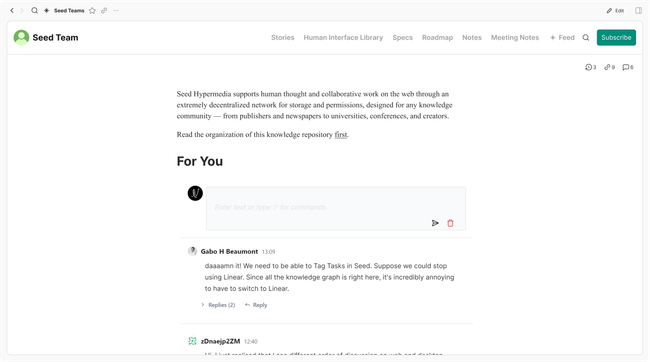The height and width of the screenshot is (362, 650).
Task: Search the site using navbar magnifier
Action: click(x=586, y=38)
